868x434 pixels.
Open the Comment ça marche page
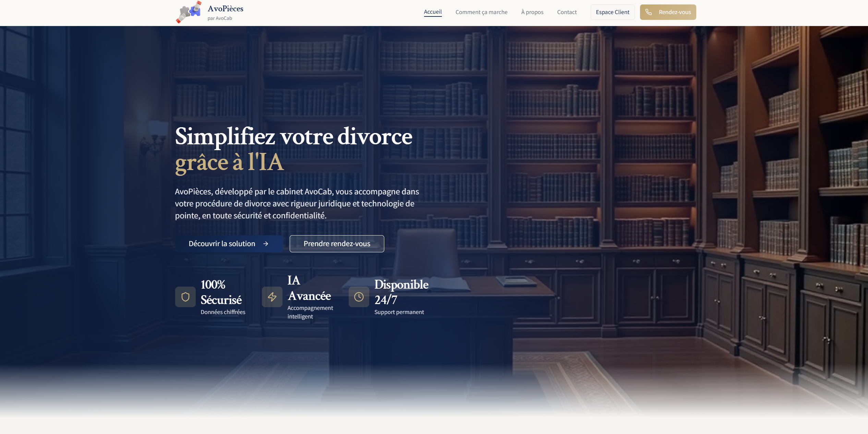pos(481,12)
